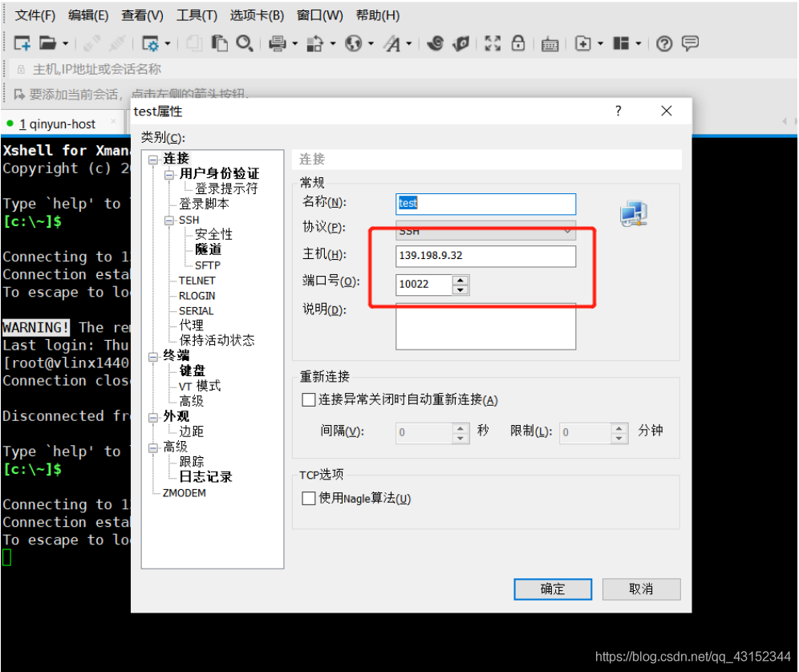The height and width of the screenshot is (672, 799).
Task: Click the New Session toolbar icon
Action: tap(22, 44)
